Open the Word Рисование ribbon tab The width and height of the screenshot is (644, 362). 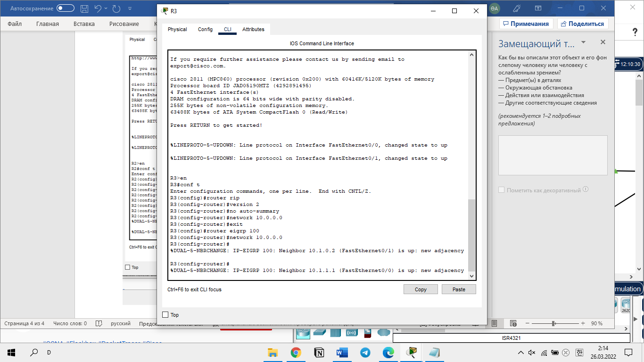(x=124, y=24)
